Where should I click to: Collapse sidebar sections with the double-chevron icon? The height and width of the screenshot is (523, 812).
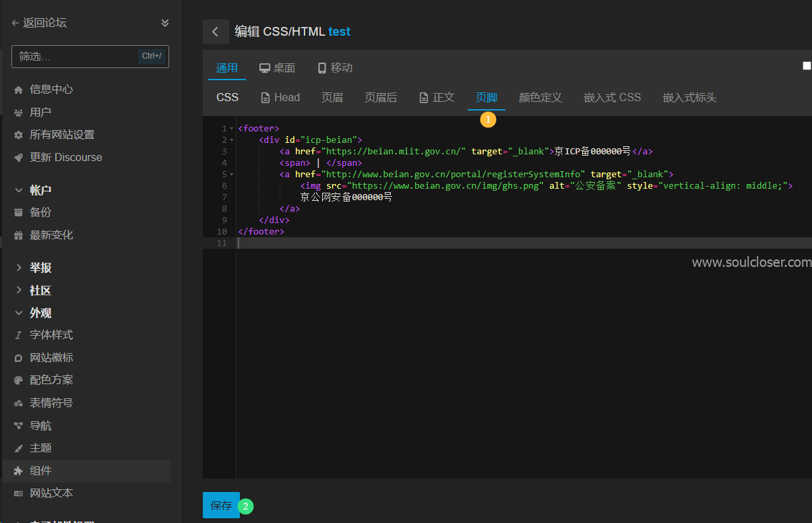click(x=165, y=23)
